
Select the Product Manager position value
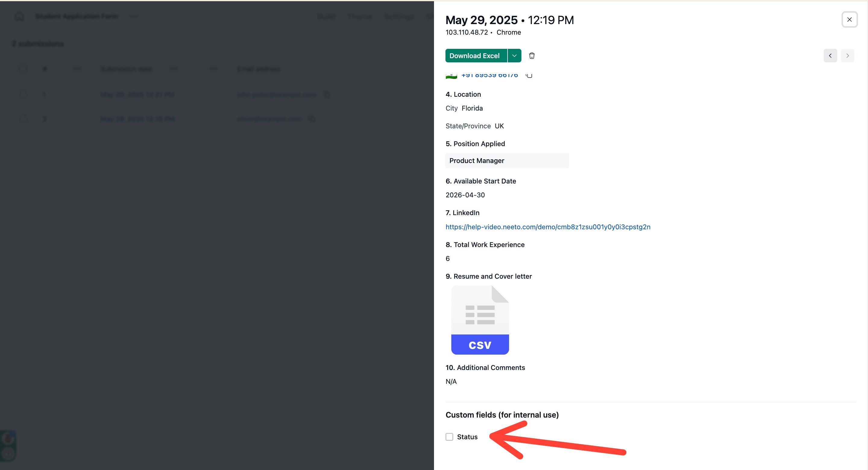click(x=507, y=160)
